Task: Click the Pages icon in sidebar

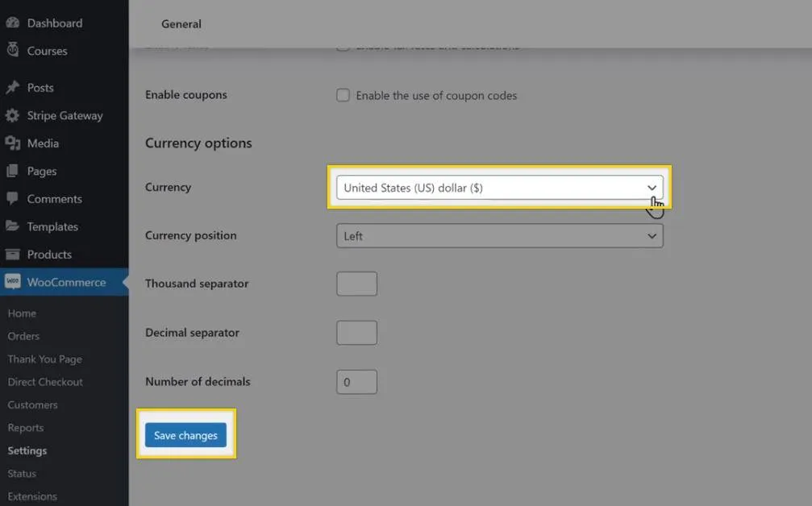Action: pyautogui.click(x=13, y=171)
